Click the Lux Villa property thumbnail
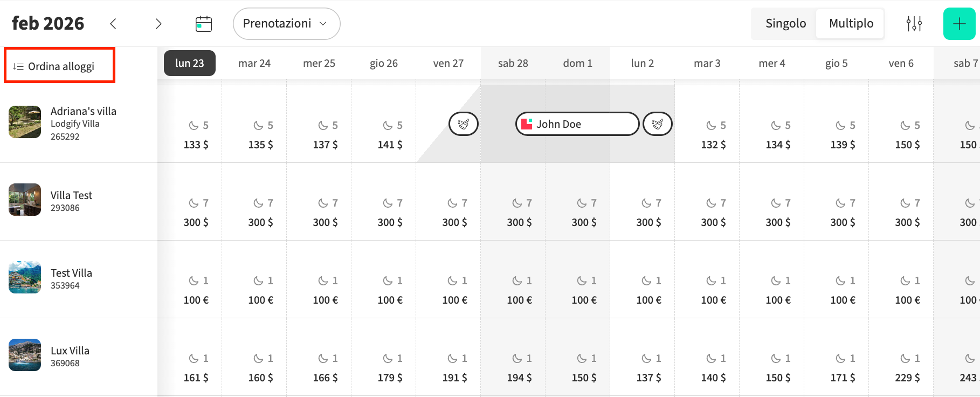Image resolution: width=980 pixels, height=397 pixels. tap(25, 355)
